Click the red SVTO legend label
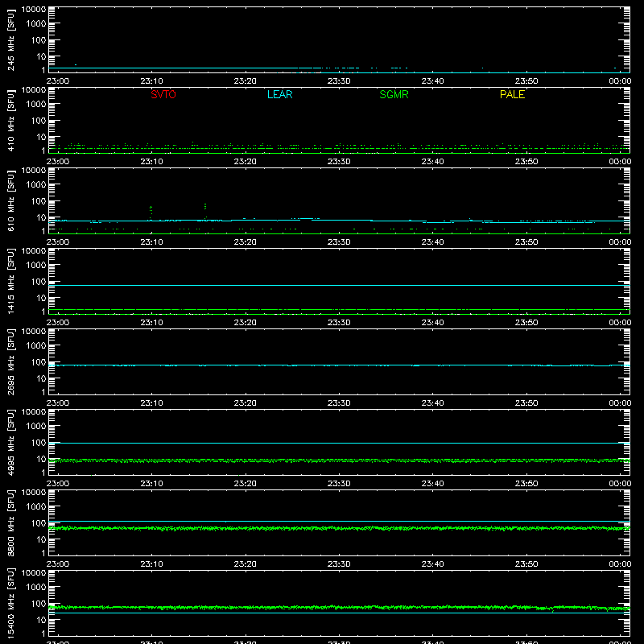This screenshot has width=644, height=644. pyautogui.click(x=163, y=94)
